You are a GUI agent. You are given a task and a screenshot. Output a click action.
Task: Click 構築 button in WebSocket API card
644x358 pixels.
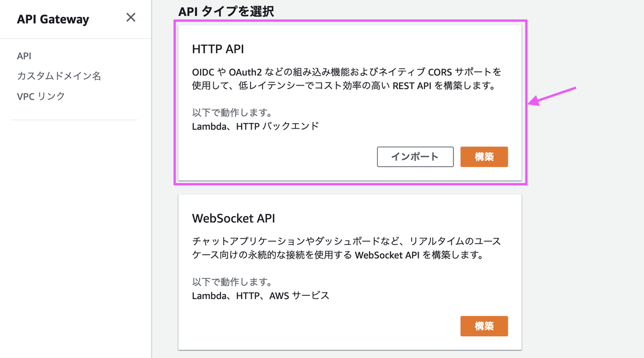pos(484,326)
